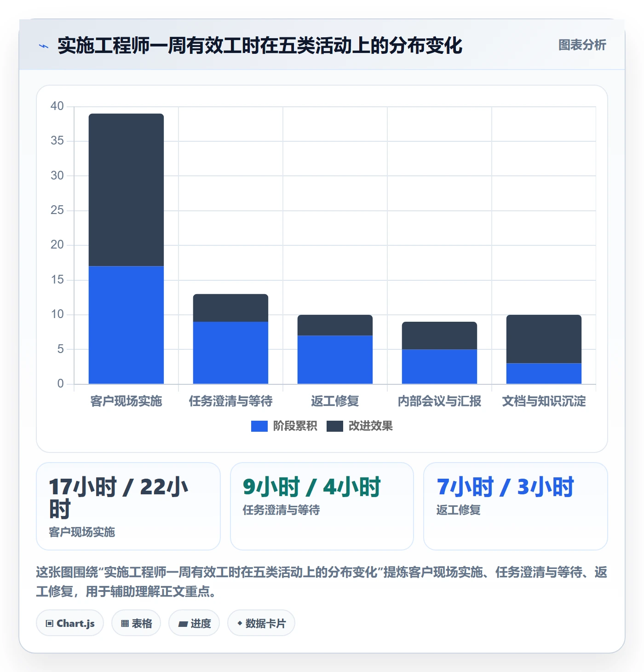
Task: Click the blue bar segment for 返工修复
Action: [x=335, y=359]
